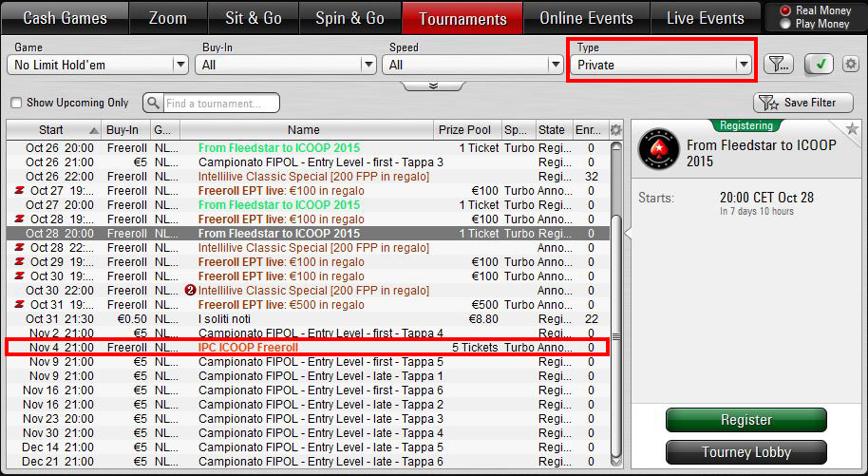This screenshot has width=868, height=476.
Task: Open the Live Events tab
Action: coord(705,18)
